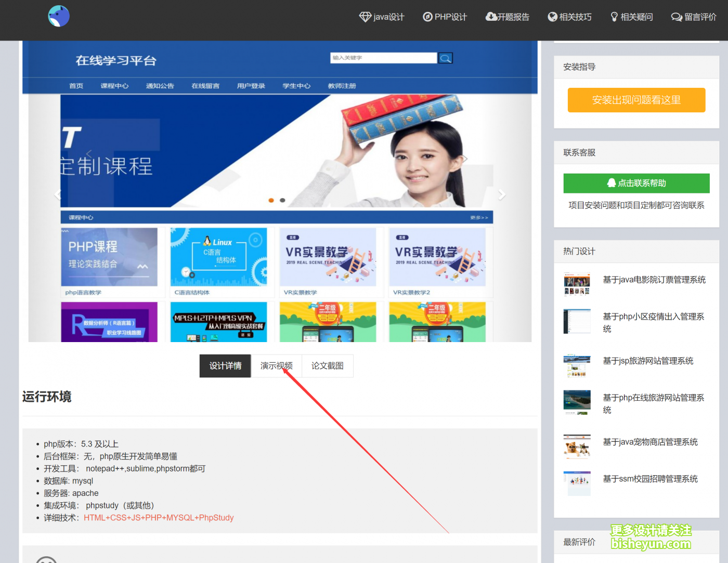The image size is (728, 563).
Task: Open 相关疑问 lightbulb link
Action: click(631, 17)
